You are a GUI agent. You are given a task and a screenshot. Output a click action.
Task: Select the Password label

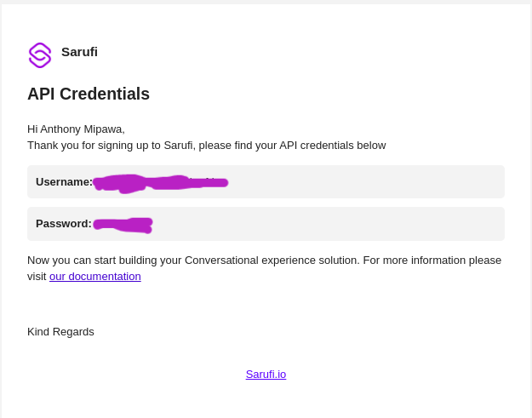point(64,224)
